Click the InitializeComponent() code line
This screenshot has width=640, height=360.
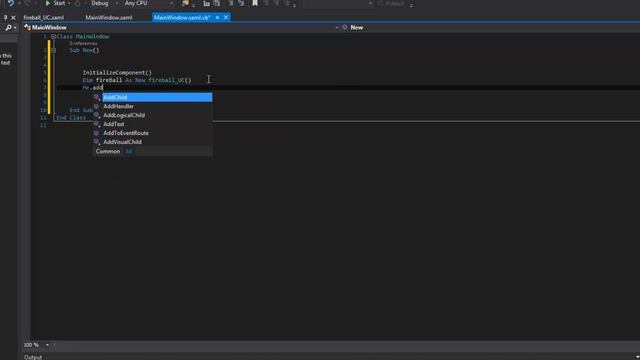pos(117,73)
